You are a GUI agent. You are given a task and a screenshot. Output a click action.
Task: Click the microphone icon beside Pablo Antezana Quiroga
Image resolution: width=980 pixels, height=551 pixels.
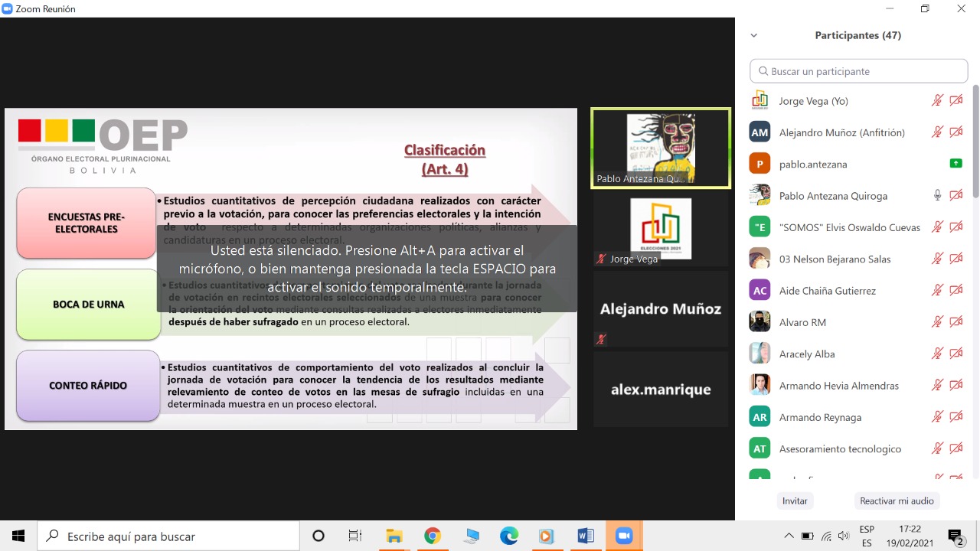pos(937,195)
